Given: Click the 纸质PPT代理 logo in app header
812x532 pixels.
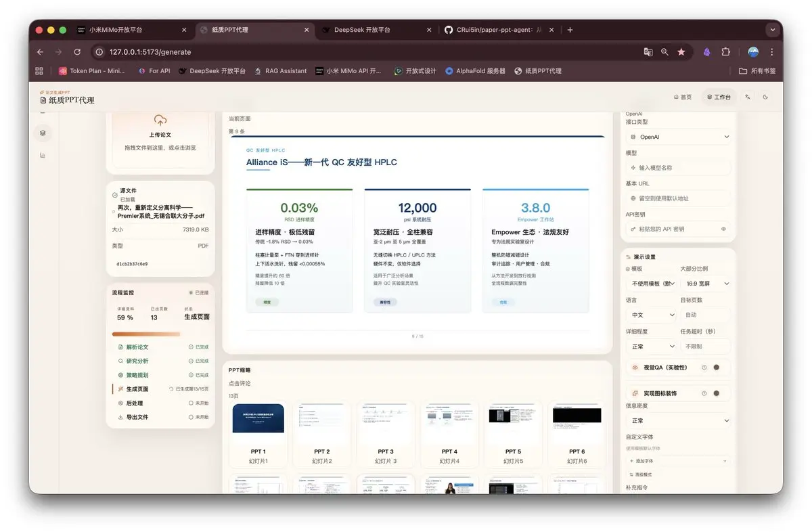Looking at the screenshot, I should [x=67, y=99].
